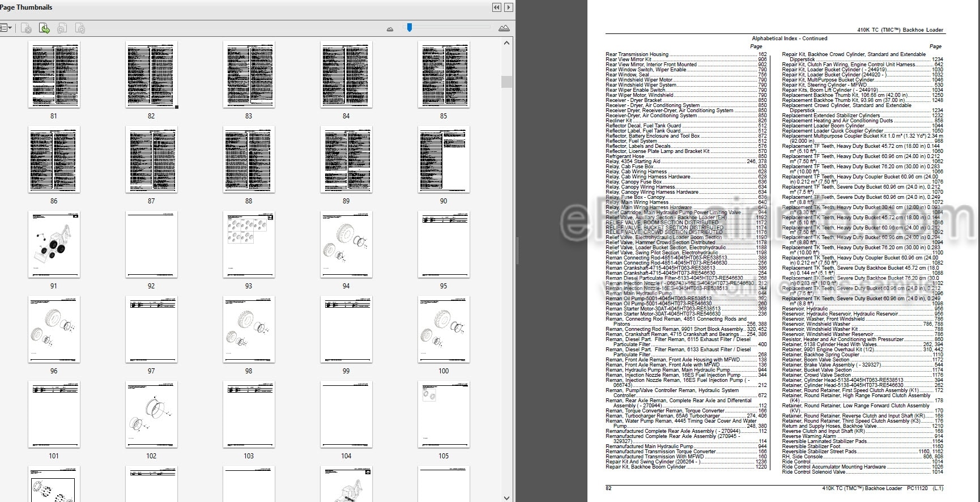
Task: Open page 93 thumbnail
Action: 249,245
